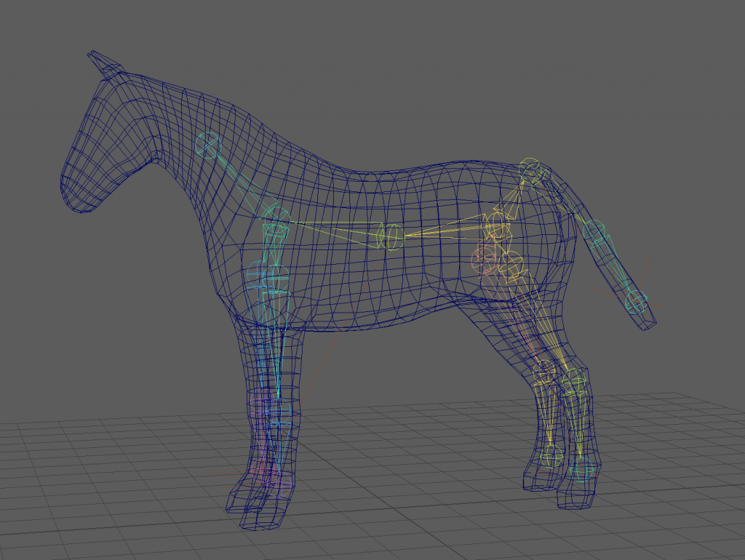
Task: Click the near hind leg ankle joint
Action: coord(583,470)
